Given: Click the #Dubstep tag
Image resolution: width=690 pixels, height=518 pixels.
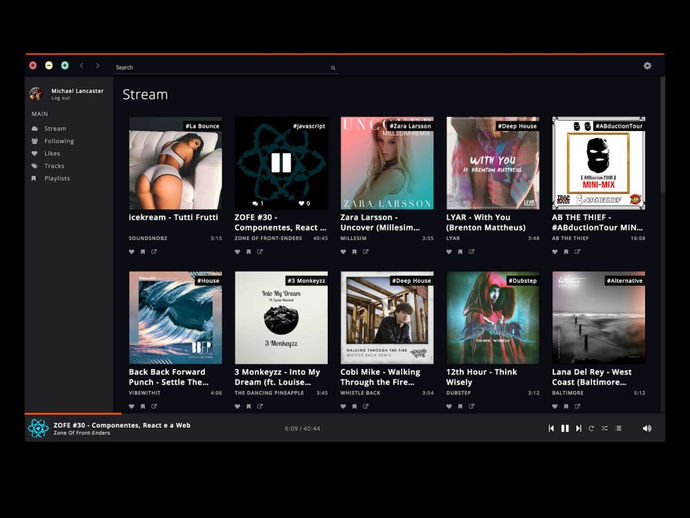Looking at the screenshot, I should (522, 281).
